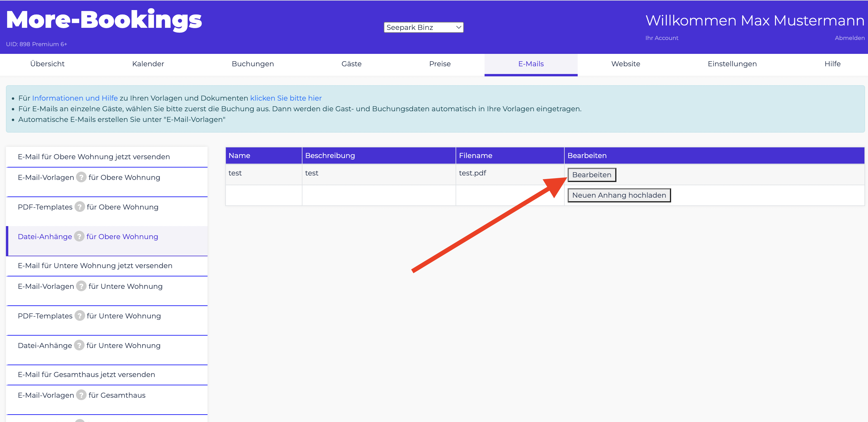868x422 pixels.
Task: Go to the Übersicht tab
Action: tap(47, 64)
